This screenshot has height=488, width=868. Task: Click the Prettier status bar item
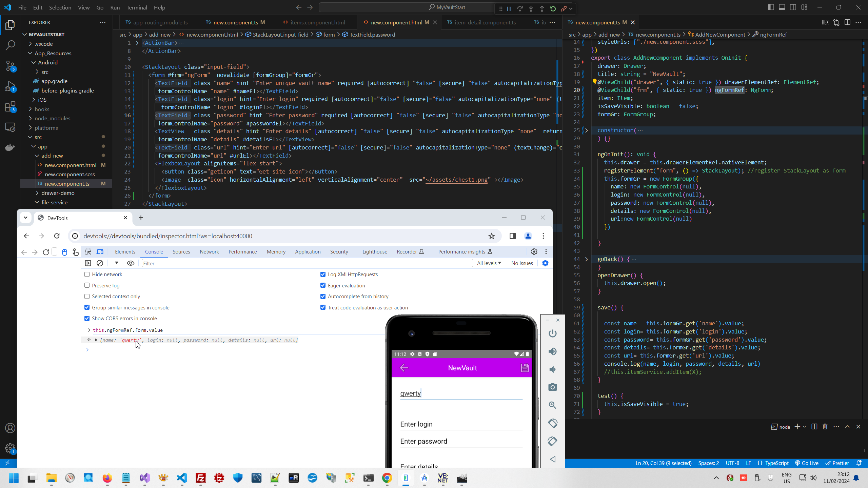(x=837, y=463)
